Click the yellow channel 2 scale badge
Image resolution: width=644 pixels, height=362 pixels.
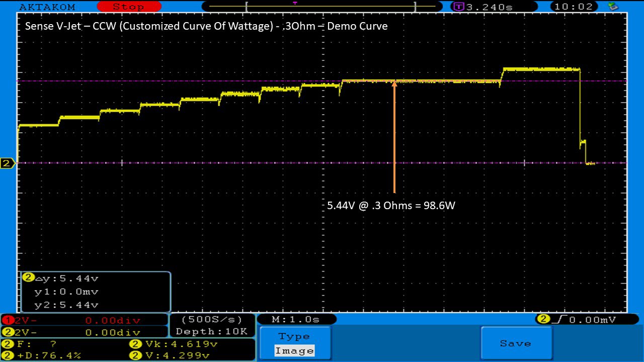[6, 332]
